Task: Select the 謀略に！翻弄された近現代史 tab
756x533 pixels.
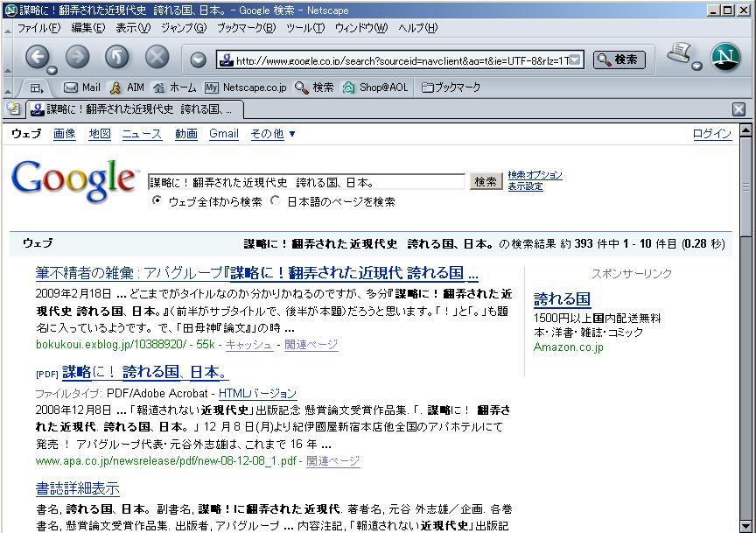Action: pyautogui.click(x=135, y=109)
